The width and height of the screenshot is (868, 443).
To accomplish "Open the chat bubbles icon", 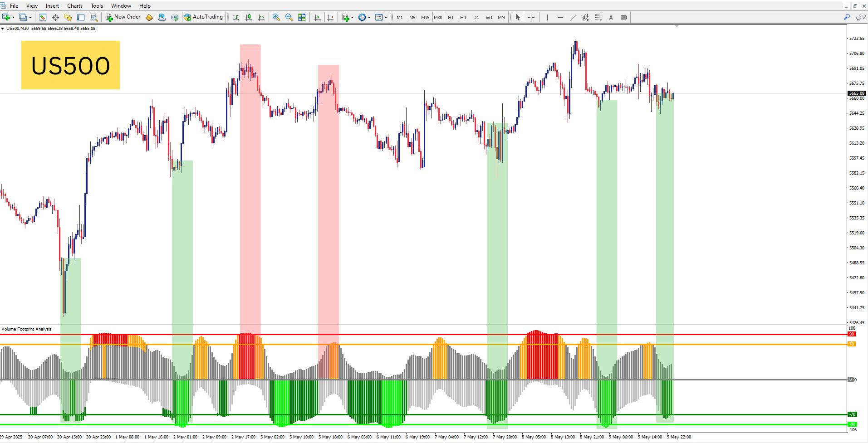I will [x=860, y=17].
